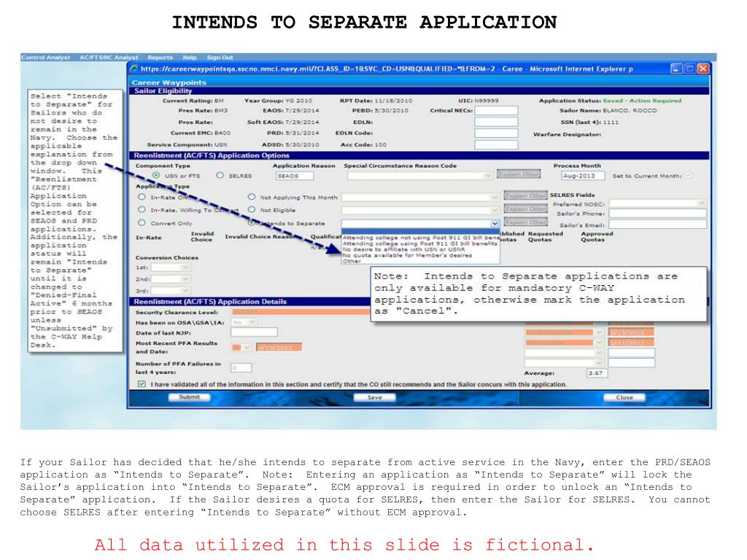Click the Security Clearance Level field

click(x=301, y=312)
